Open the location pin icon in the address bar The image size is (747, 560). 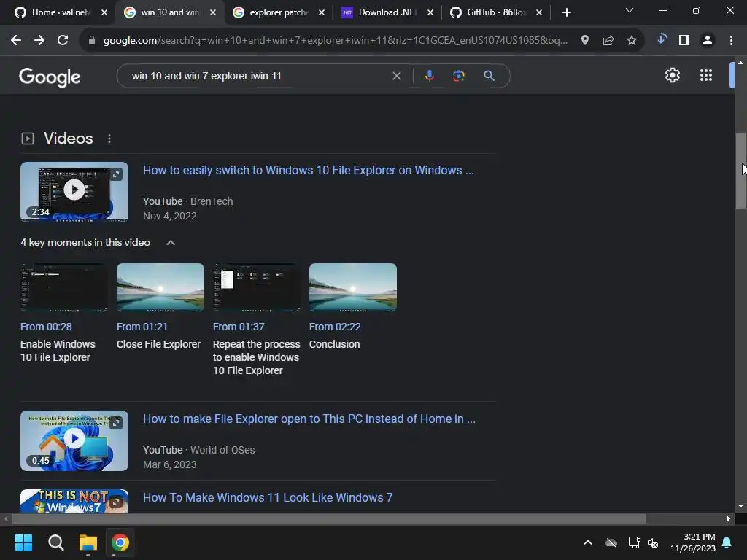[x=584, y=41]
